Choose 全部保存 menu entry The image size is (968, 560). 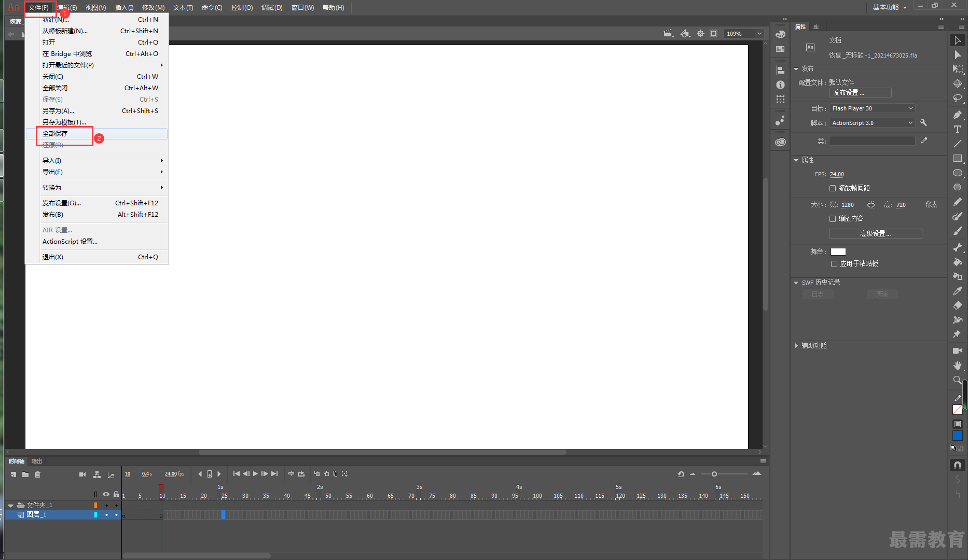(x=97, y=134)
